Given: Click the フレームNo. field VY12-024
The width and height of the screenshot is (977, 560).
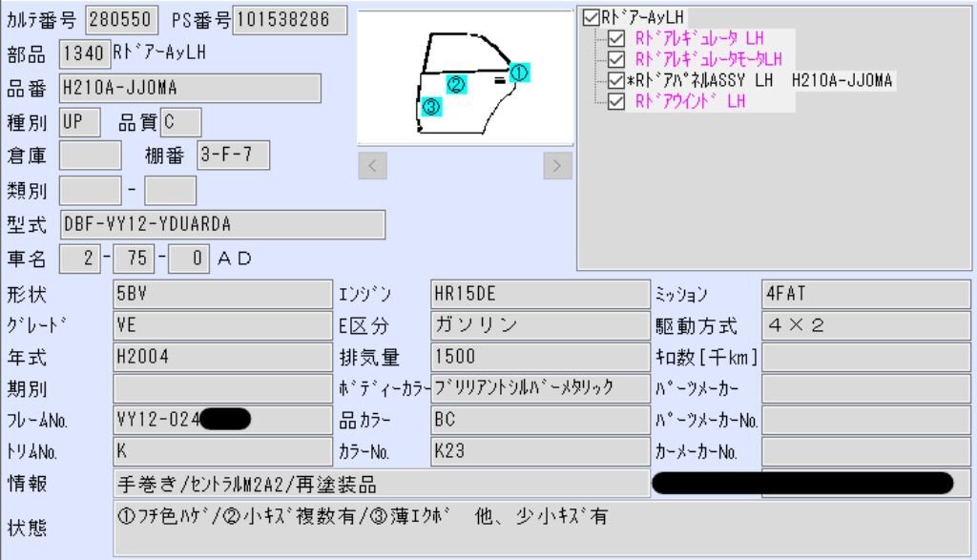Looking at the screenshot, I should coord(222,420).
